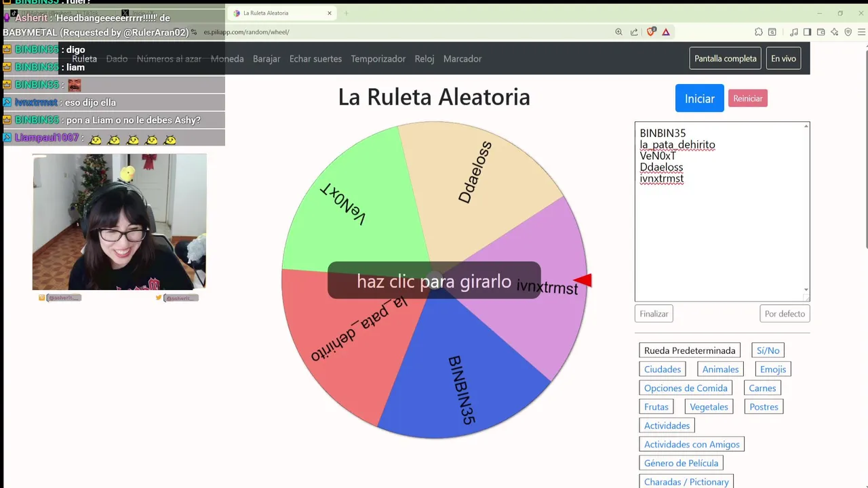
Task: Open a new browser tab with plus
Action: click(x=346, y=13)
